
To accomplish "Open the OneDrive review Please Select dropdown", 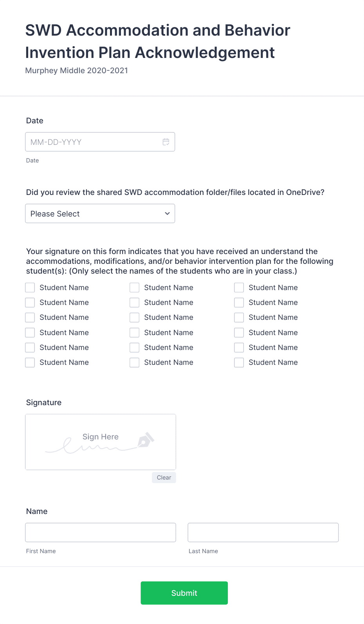I will [x=100, y=214].
